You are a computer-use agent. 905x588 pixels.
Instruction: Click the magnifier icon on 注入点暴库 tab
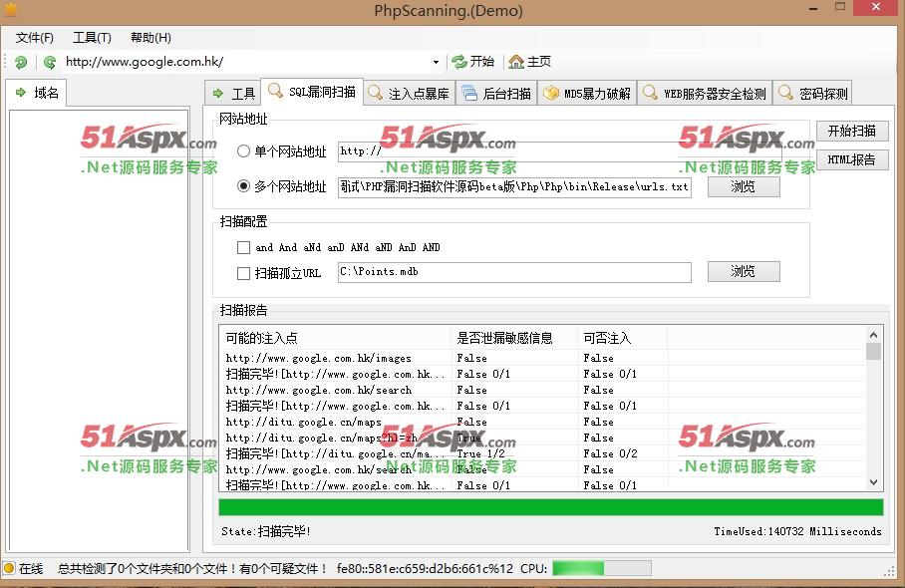(x=375, y=93)
